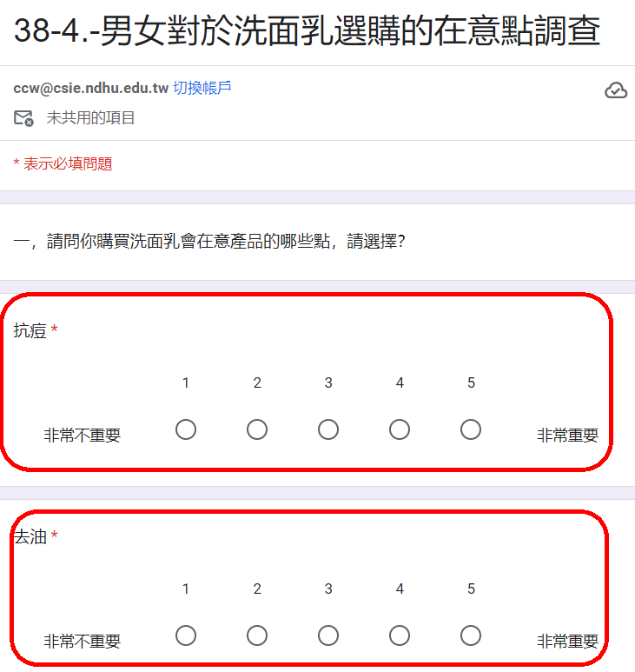Click the 切換帳戶 switch account link
This screenshot has height=672, width=635.
coord(202,88)
